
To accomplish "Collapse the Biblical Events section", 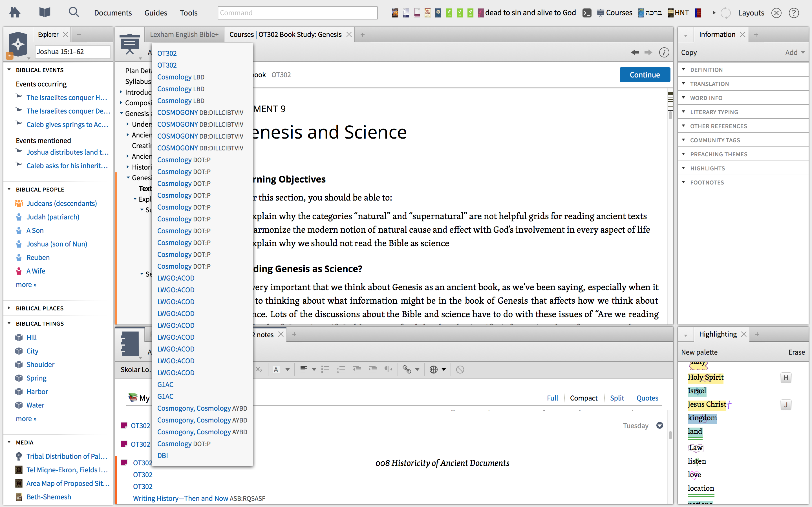I will pos(9,70).
